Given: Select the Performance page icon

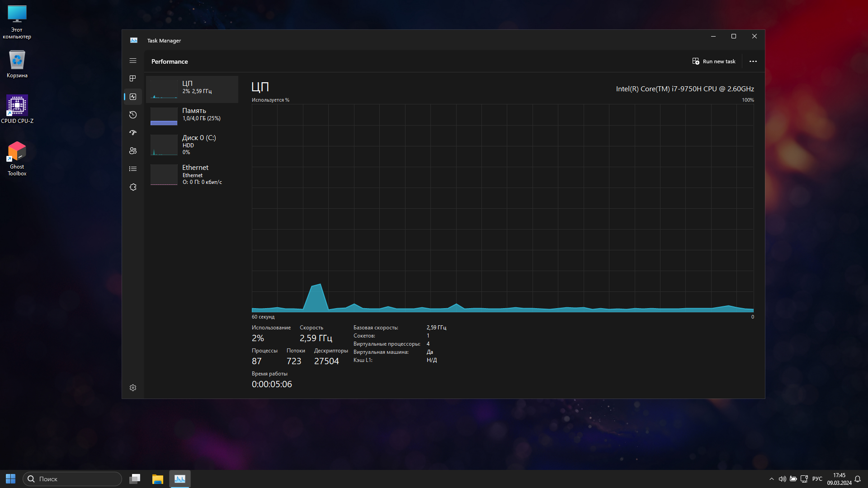Looking at the screenshot, I should tap(133, 97).
